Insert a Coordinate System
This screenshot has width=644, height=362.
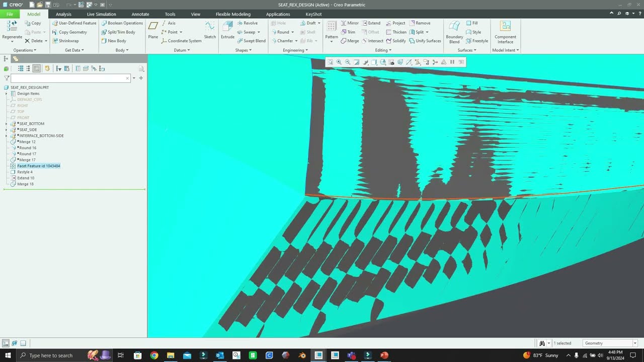[182, 41]
